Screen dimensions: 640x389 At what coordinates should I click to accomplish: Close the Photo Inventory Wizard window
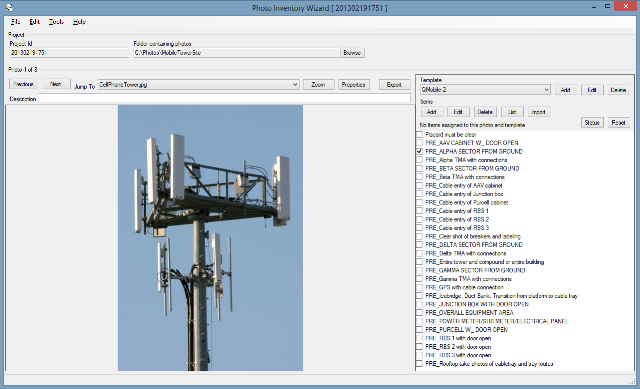tap(626, 6)
